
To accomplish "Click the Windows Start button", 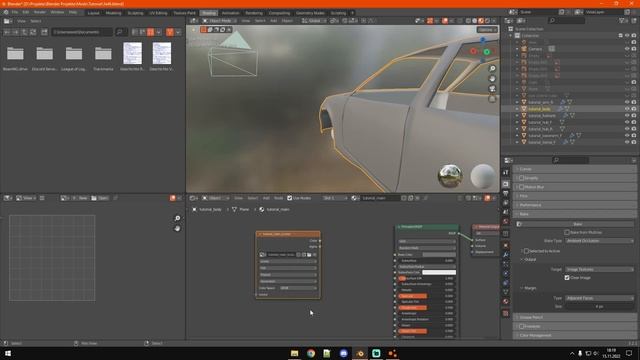I will [x=7, y=353].
